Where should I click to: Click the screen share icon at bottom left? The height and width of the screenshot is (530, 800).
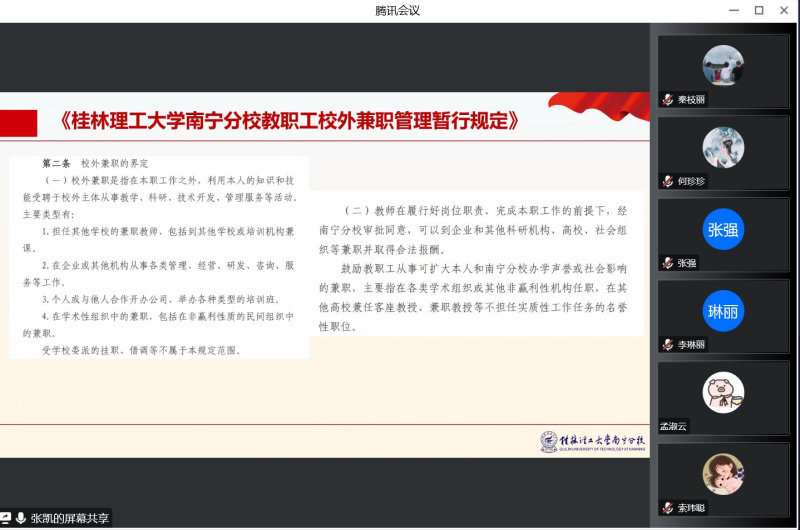(6, 518)
